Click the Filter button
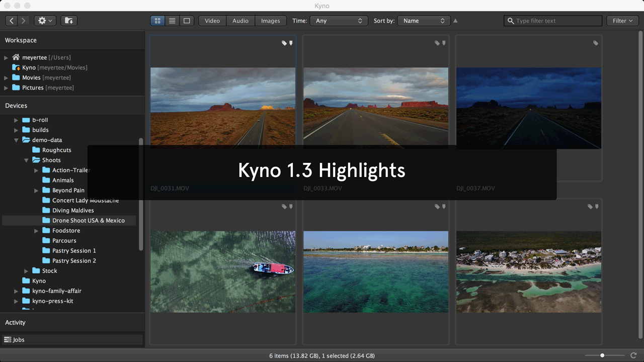Image resolution: width=644 pixels, height=362 pixels. point(622,21)
